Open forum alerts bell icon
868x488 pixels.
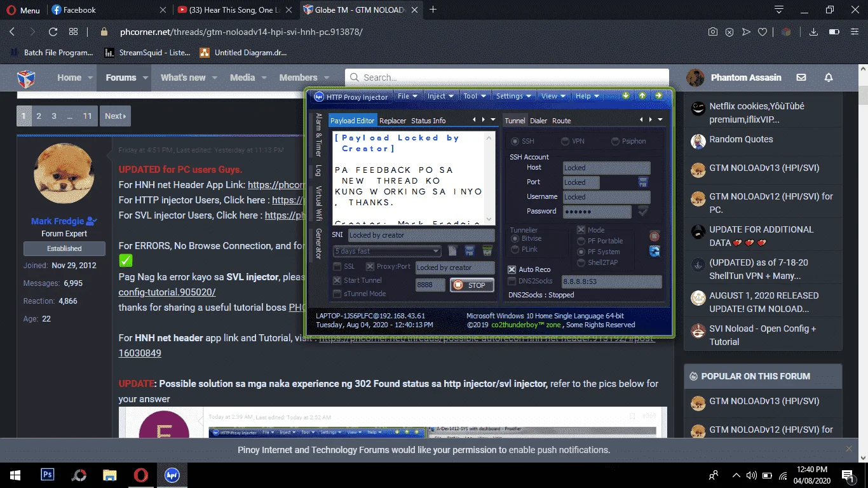tap(829, 78)
